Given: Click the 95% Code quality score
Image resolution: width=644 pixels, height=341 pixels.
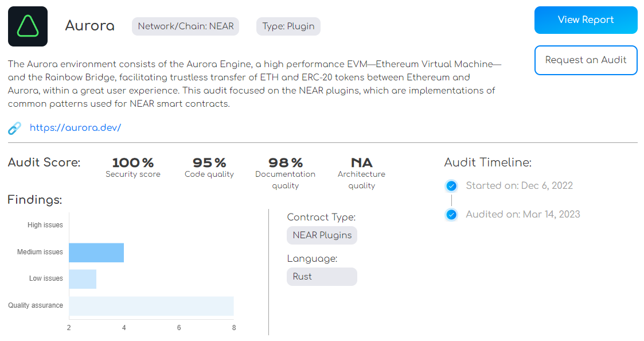Looking at the screenshot, I should click(209, 162).
